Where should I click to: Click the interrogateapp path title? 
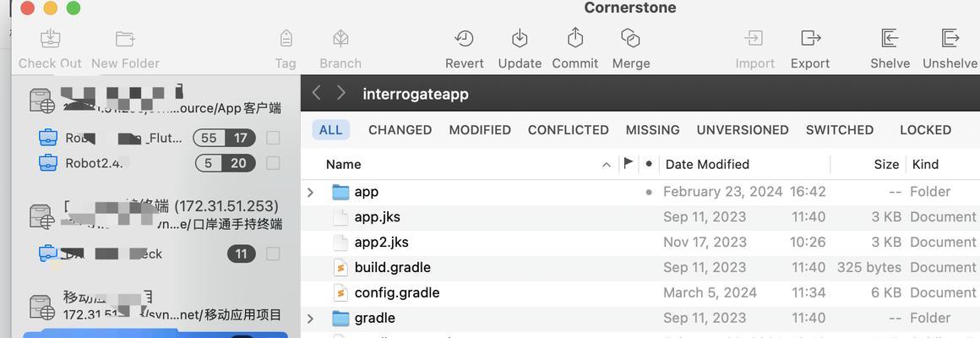tap(416, 95)
